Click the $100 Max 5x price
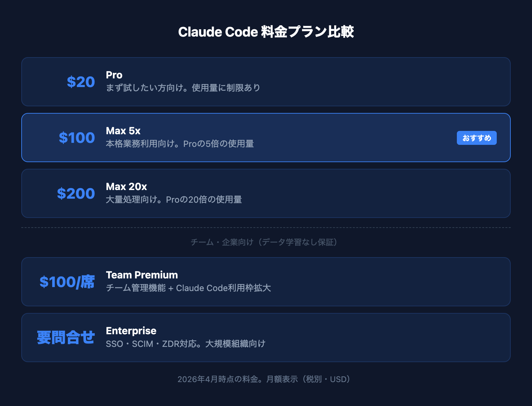Viewport: 532px width, 406px height. tap(77, 138)
